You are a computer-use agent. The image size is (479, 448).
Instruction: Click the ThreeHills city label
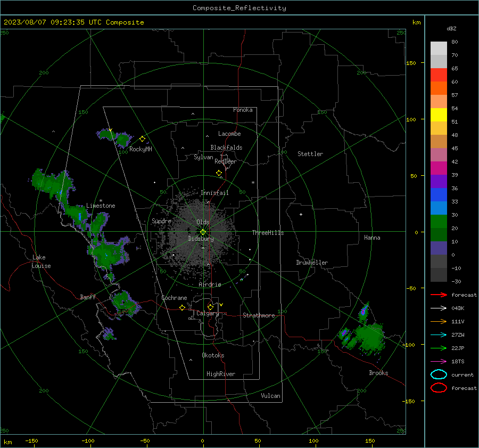tap(268, 233)
